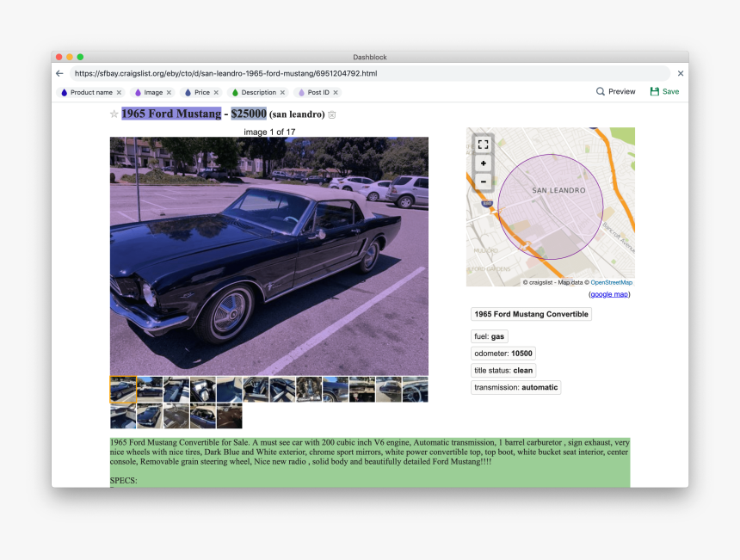Select the Price tag label
740x560 pixels.
pyautogui.click(x=202, y=92)
